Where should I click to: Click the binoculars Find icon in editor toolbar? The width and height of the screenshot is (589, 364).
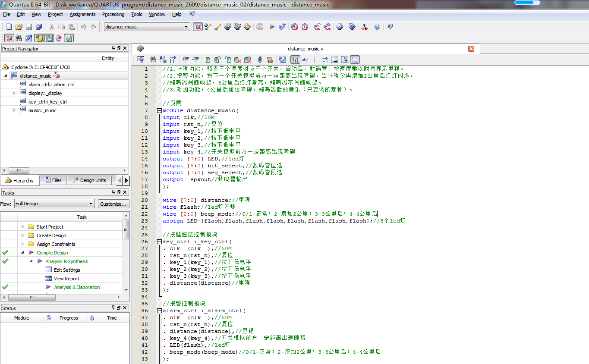(x=153, y=60)
